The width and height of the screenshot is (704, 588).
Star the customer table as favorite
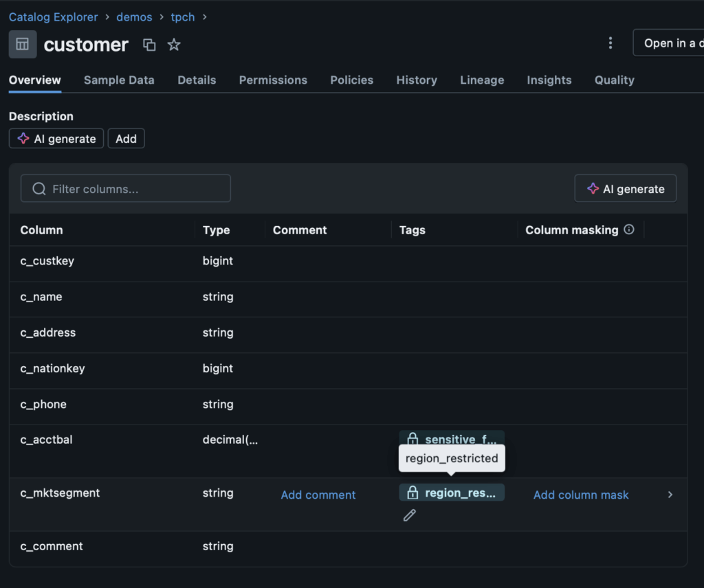click(x=174, y=45)
